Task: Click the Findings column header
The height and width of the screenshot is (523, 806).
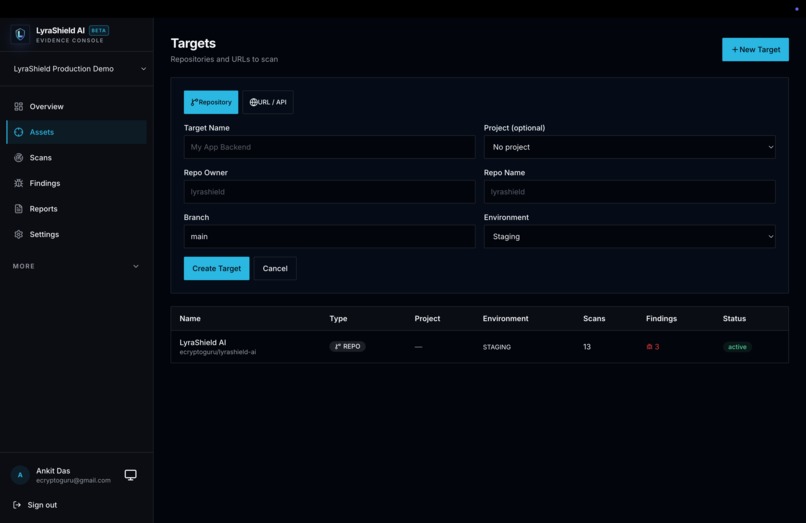Action: (661, 319)
